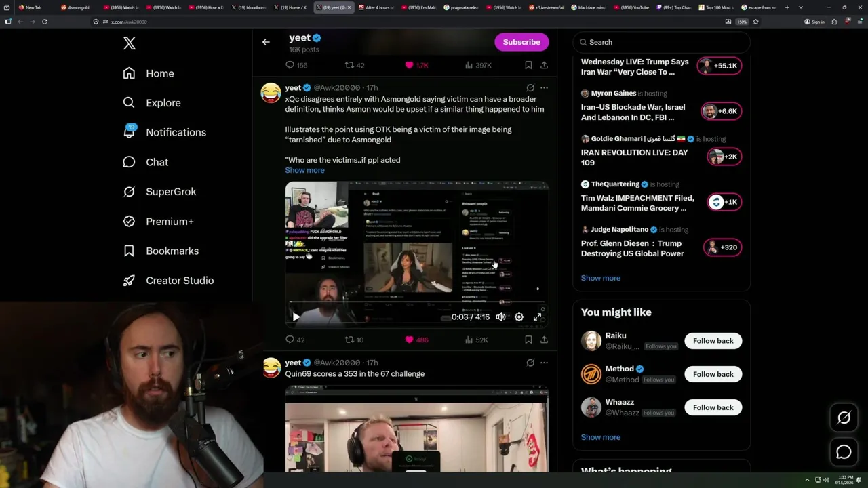Open Myron Gaines Iran-US Blockade space
The height and width of the screenshot is (488, 868).
click(661, 106)
